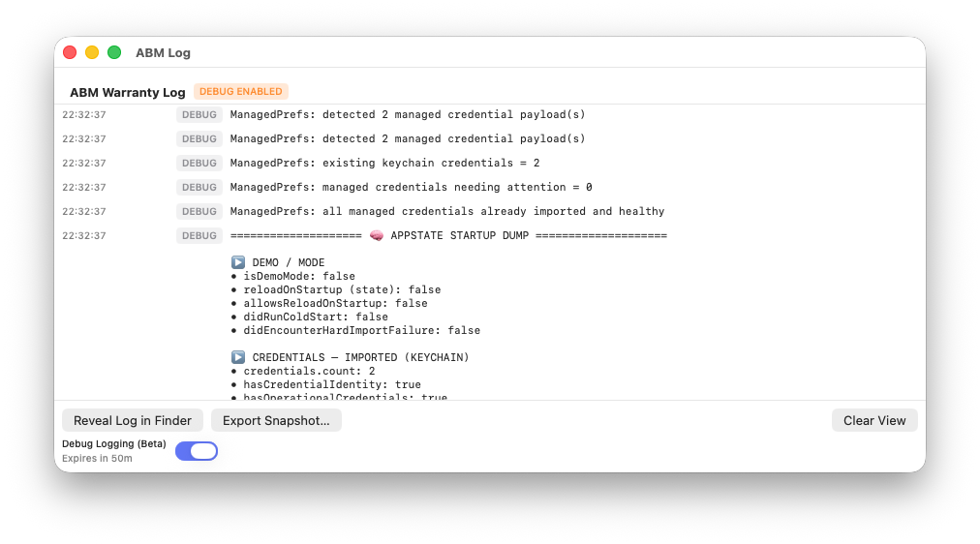Viewport: 980px width, 544px height.
Task: Click the ABM Warranty Log heading
Action: [x=127, y=92]
